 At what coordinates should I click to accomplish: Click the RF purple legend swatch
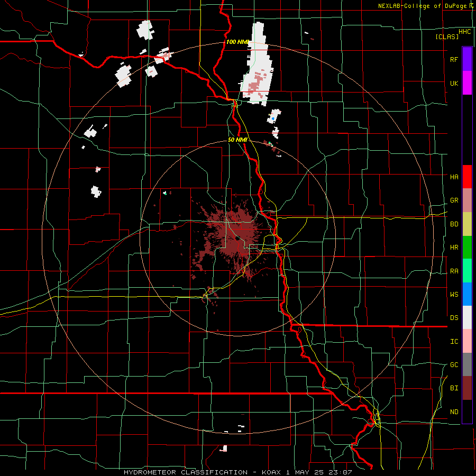point(467,59)
